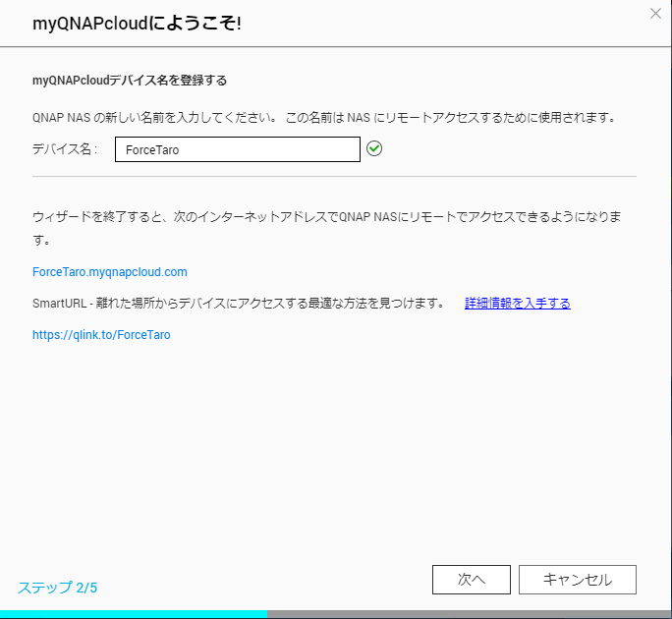Screen dimensions: 672x619
Task: Close the myQNAPcloud welcome dialog
Action: 656,14
